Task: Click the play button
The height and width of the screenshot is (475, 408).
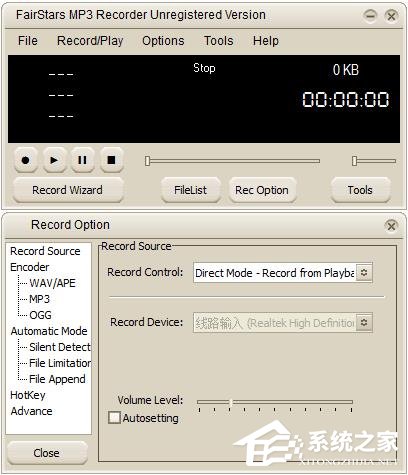Action: click(54, 160)
